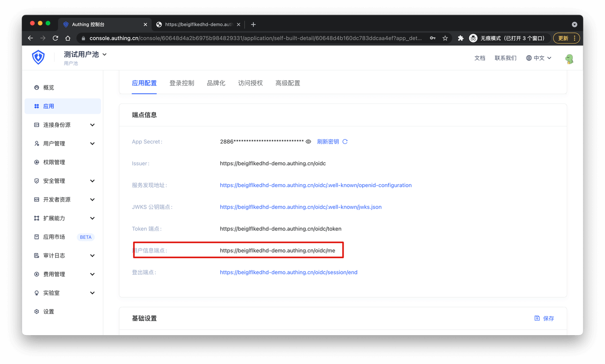The height and width of the screenshot is (364, 605).
Task: Click the key password icon in address bar
Action: point(432,38)
